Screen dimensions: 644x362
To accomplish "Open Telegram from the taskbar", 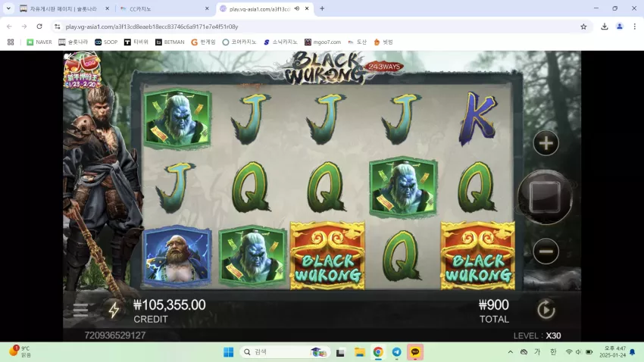I will pyautogui.click(x=396, y=351).
